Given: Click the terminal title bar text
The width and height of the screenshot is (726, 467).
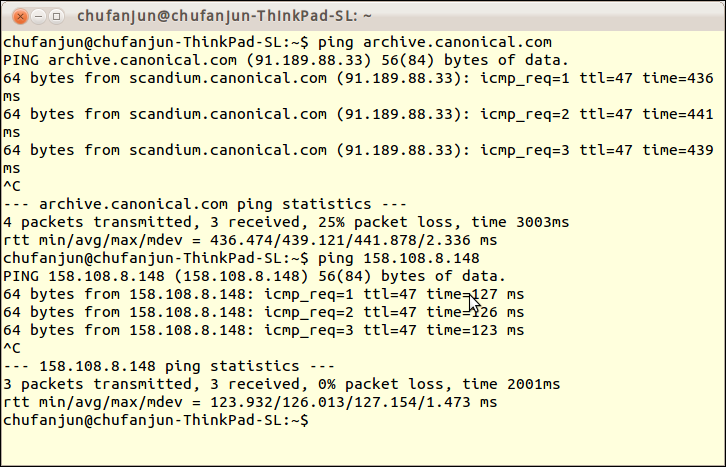Looking at the screenshot, I should tap(225, 16).
